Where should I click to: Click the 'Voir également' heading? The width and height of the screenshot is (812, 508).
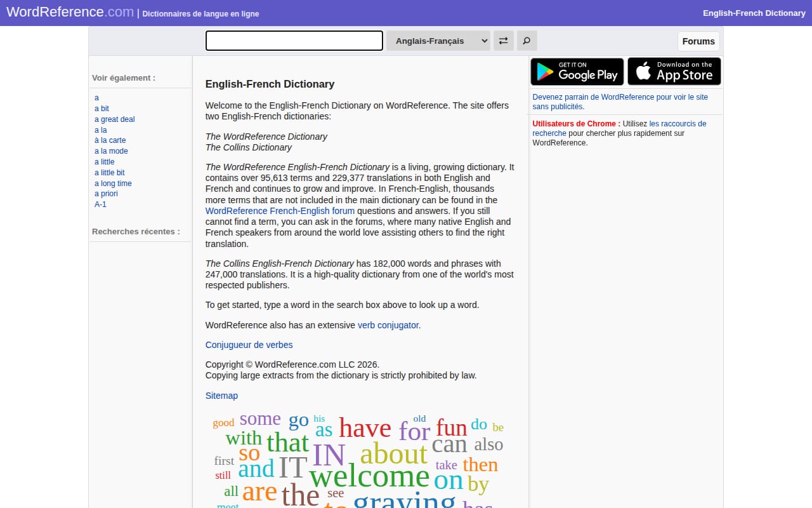pyautogui.click(x=124, y=78)
